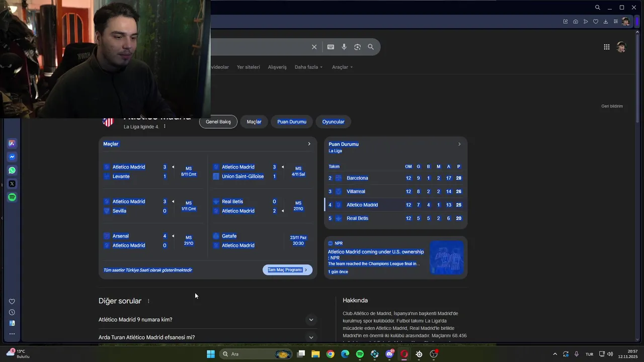644x362 pixels.
Task: Expand the Araçlar dropdown
Action: coord(342,67)
